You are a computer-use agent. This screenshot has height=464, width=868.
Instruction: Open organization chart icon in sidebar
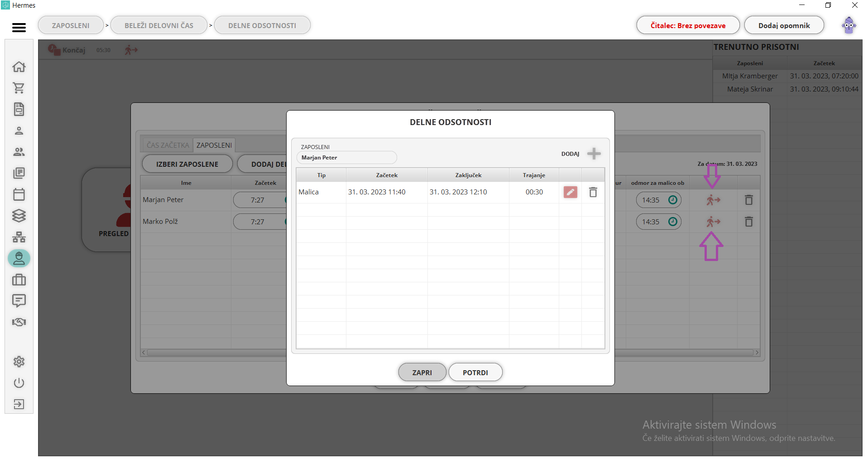pos(19,237)
